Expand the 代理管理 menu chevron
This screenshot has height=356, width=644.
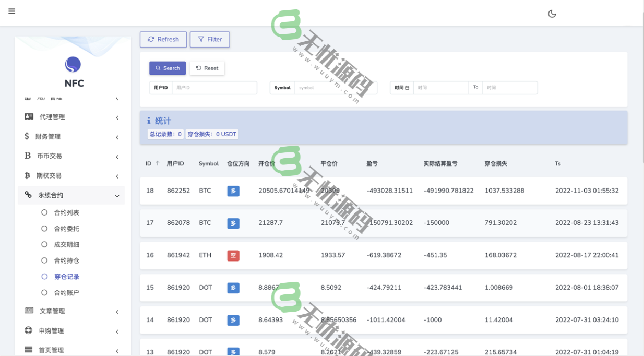click(x=117, y=116)
